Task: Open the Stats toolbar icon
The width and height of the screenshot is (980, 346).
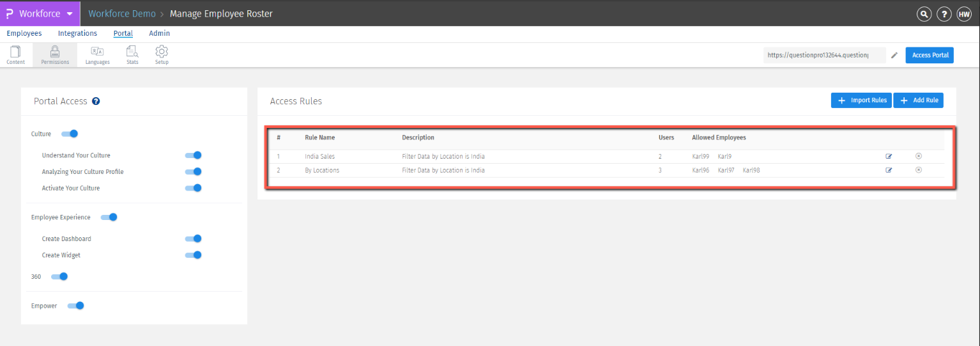Action: click(132, 55)
